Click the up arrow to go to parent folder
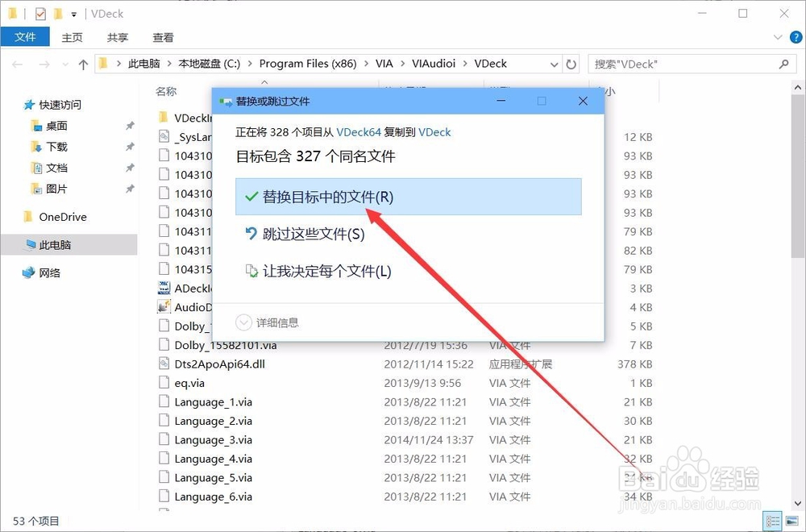 tap(83, 63)
